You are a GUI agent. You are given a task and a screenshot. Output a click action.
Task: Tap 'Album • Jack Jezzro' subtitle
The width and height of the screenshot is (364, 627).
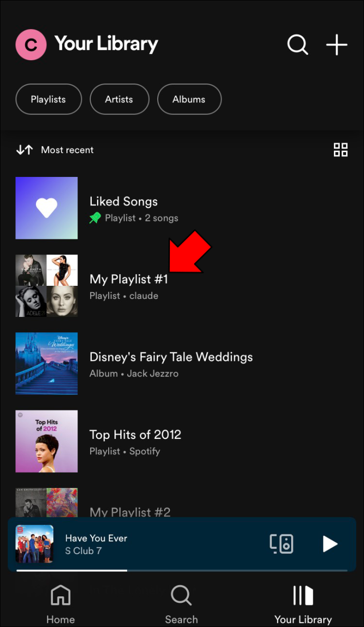pos(134,373)
